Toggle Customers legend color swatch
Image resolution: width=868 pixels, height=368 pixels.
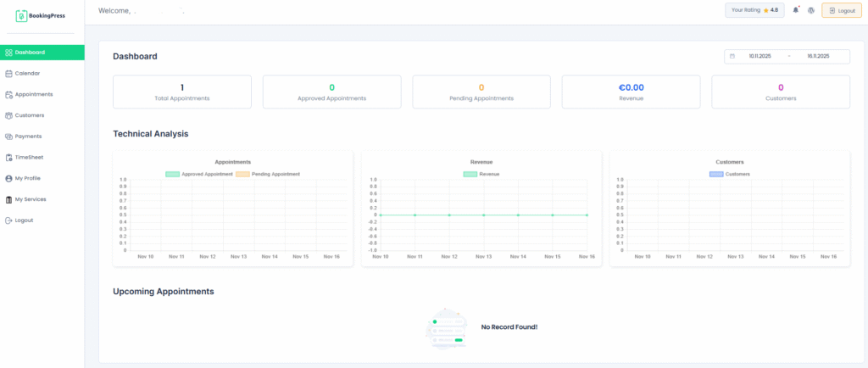715,174
